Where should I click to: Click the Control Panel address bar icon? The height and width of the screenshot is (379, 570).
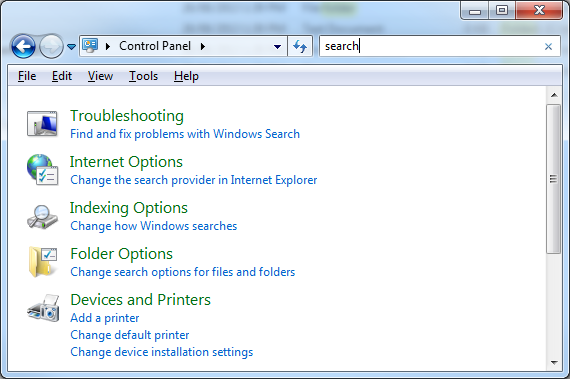90,46
